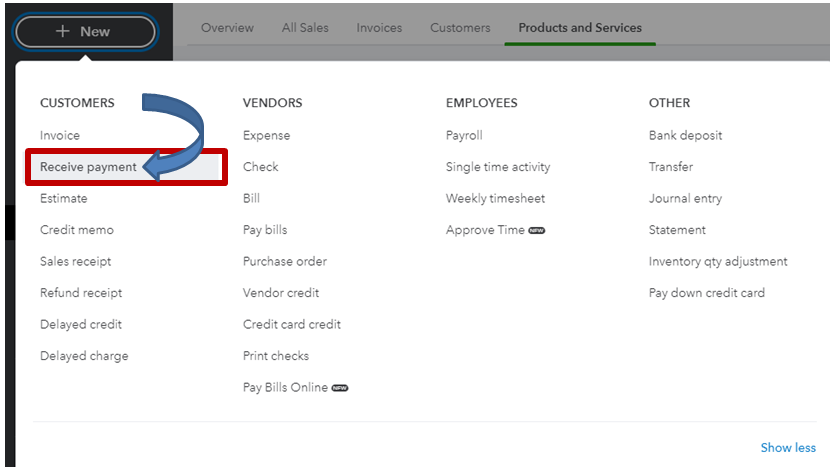The width and height of the screenshot is (834, 467).
Task: Select Check in the Vendors column
Action: [x=261, y=167]
